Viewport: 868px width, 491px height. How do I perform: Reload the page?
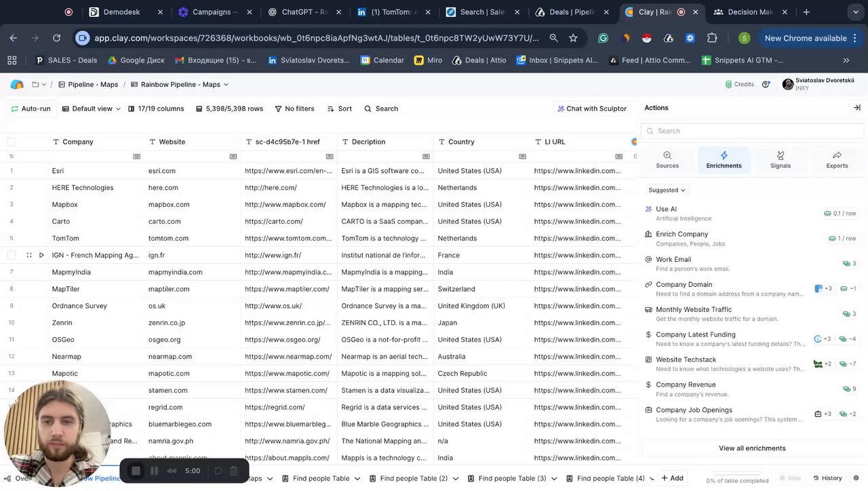point(56,38)
